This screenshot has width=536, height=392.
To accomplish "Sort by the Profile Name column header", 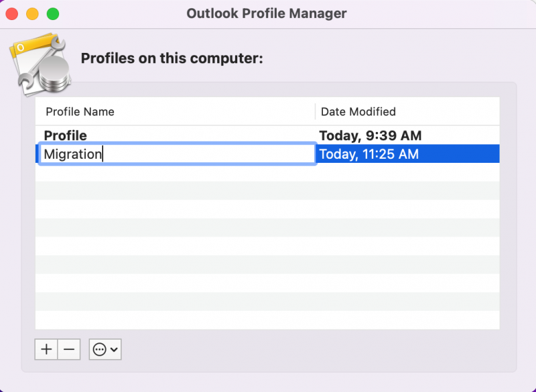I will [x=175, y=112].
